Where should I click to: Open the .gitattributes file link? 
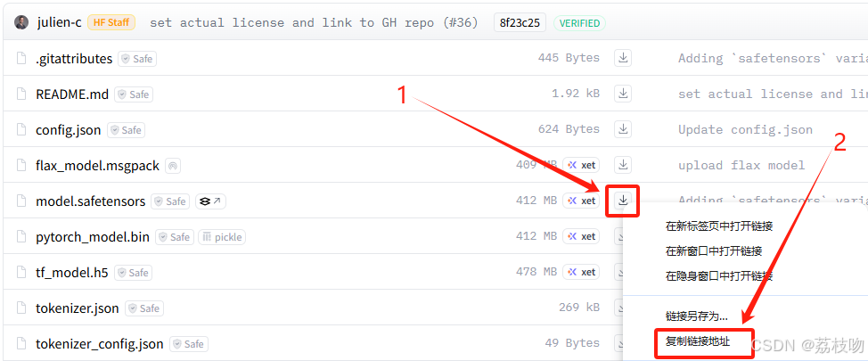coord(74,59)
